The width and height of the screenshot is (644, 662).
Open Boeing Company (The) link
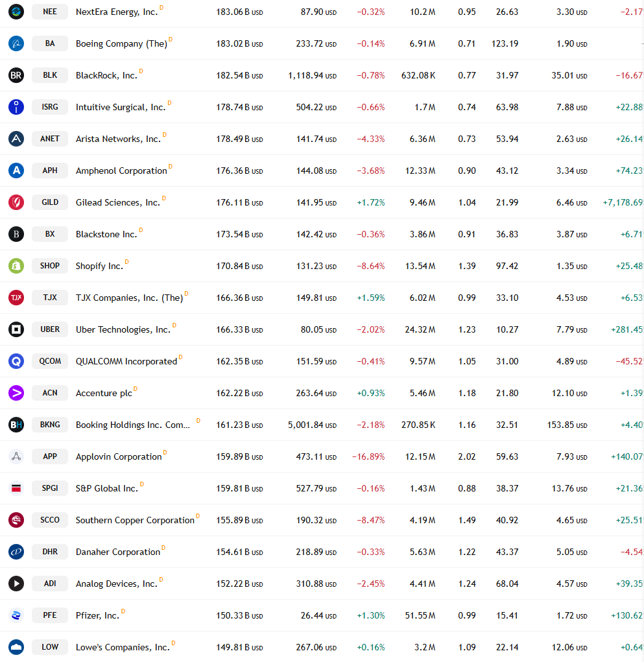click(x=121, y=44)
